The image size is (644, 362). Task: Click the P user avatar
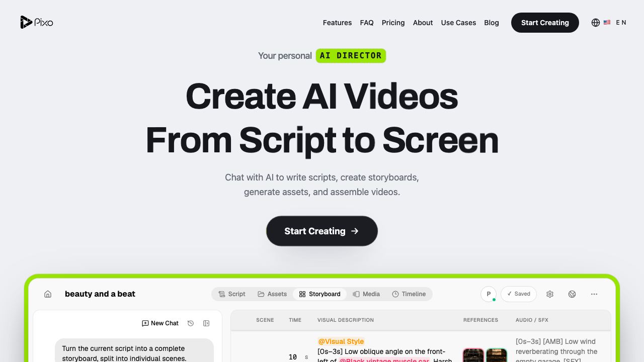click(489, 294)
